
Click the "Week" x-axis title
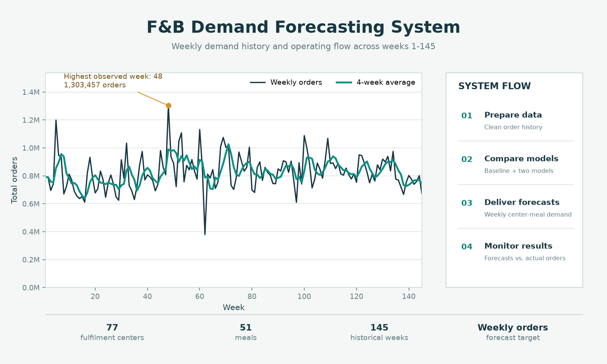234,308
